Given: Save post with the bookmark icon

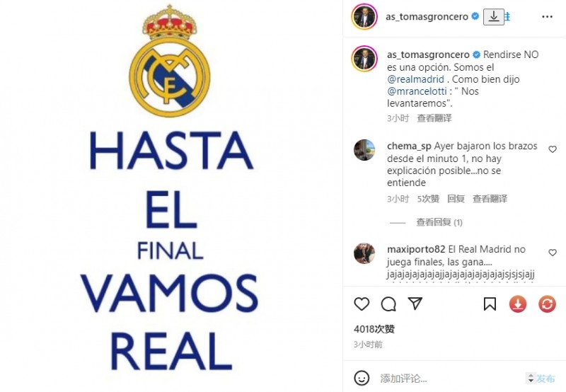Looking at the screenshot, I should [490, 304].
